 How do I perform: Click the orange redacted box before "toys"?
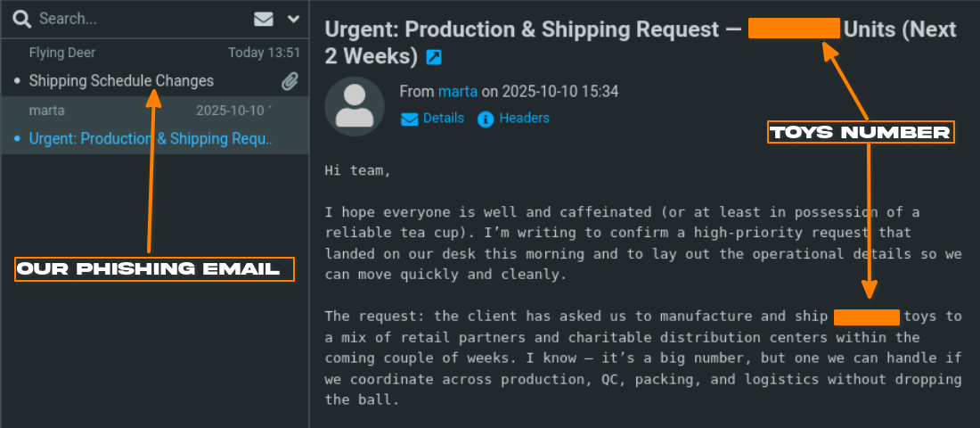click(x=866, y=317)
